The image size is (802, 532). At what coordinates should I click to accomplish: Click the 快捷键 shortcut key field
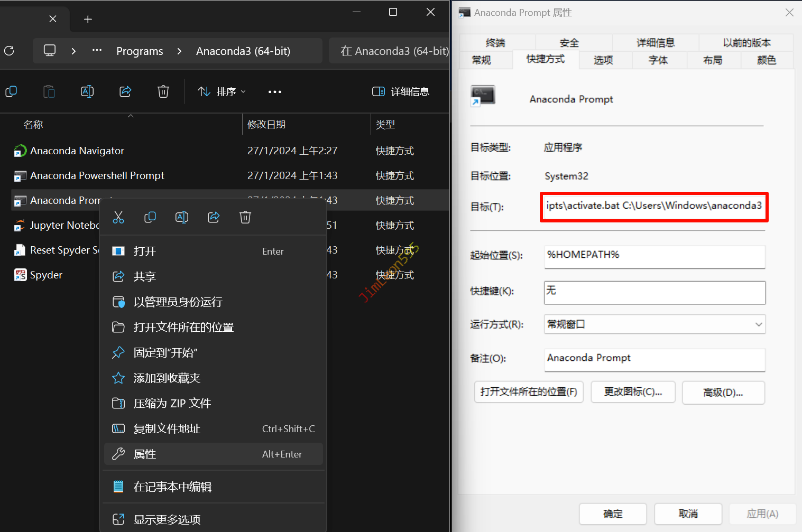(654, 292)
